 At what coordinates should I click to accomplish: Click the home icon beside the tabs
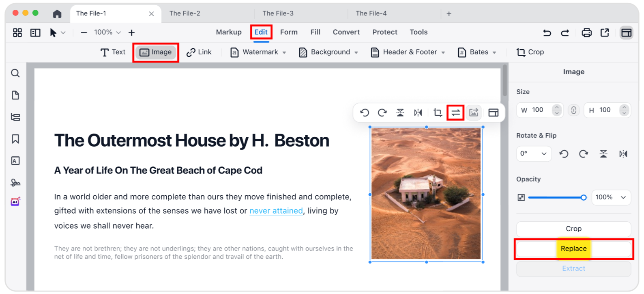[x=57, y=14]
